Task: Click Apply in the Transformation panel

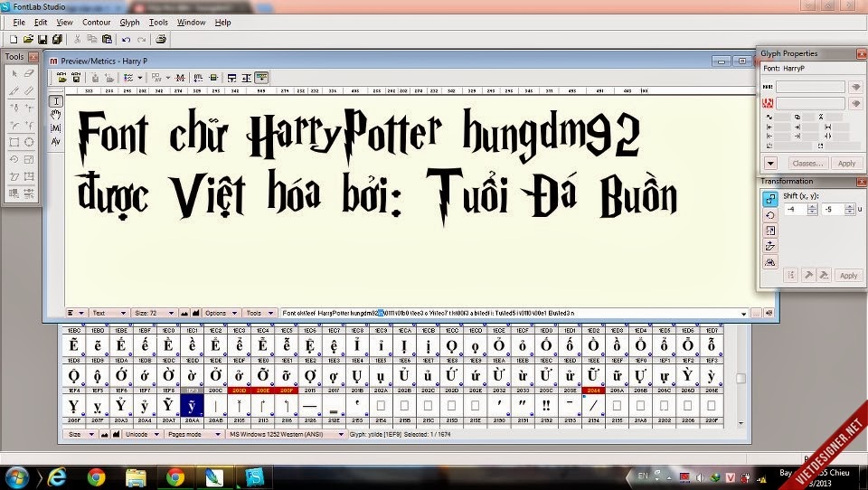Action: point(847,276)
